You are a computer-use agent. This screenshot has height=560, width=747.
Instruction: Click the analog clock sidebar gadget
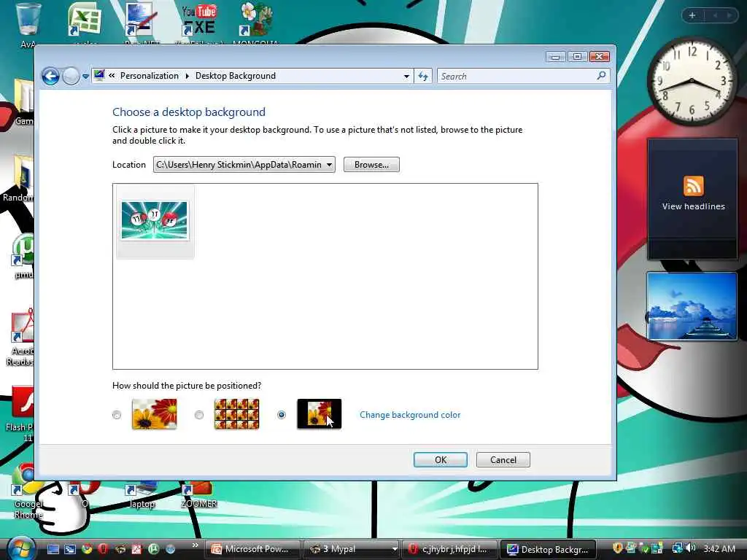coord(692,81)
